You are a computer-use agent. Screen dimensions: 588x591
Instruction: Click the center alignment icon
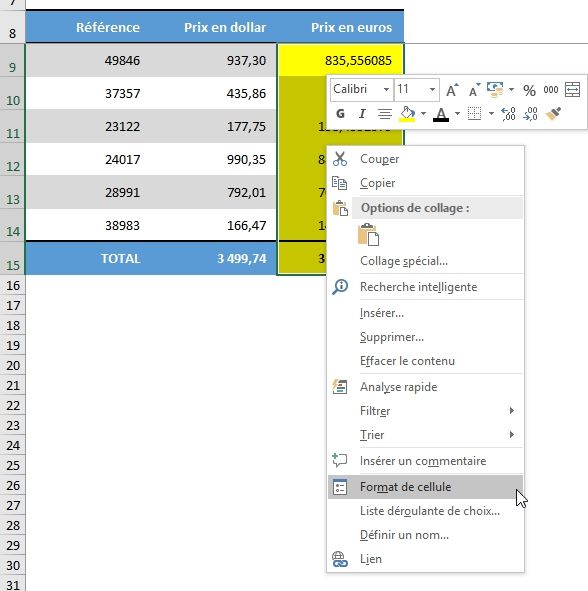[x=384, y=113]
